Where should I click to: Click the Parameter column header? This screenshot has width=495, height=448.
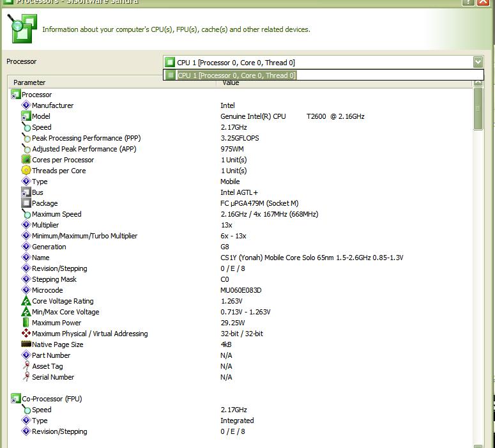[x=29, y=82]
